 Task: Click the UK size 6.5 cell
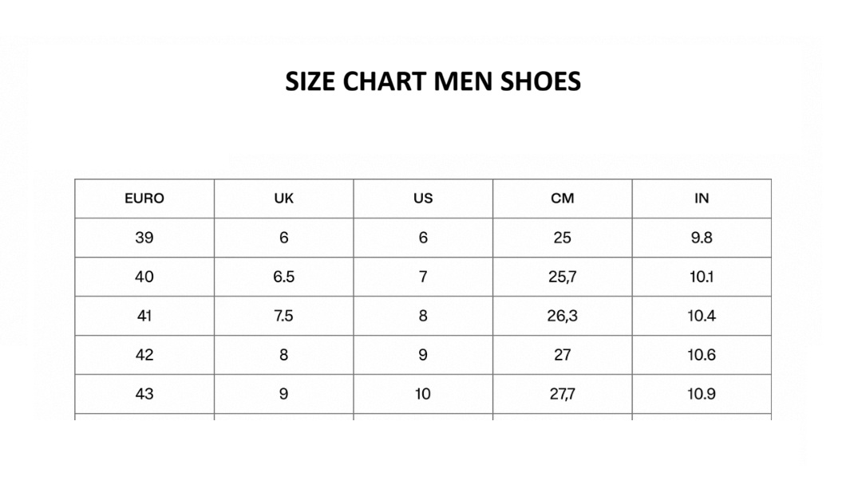coord(284,277)
